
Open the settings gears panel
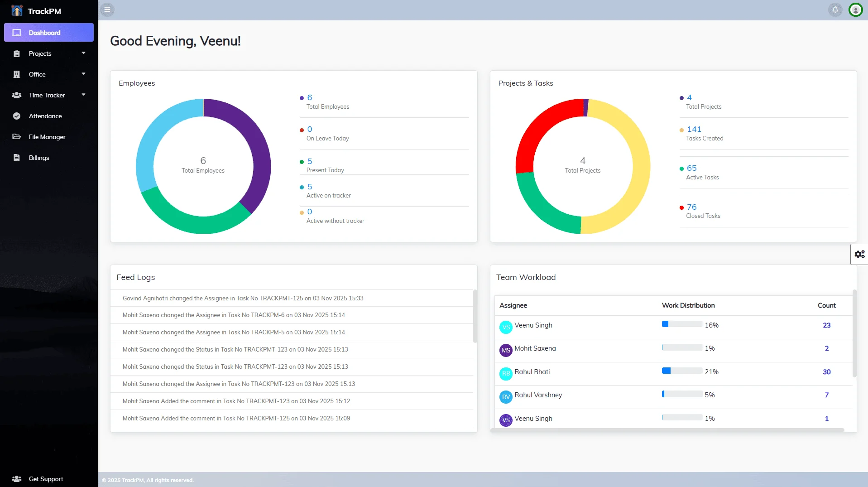859,254
